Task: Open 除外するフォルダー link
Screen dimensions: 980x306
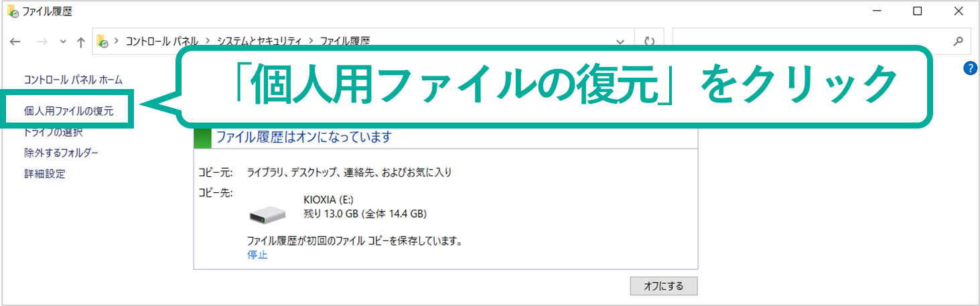Action: click(x=61, y=153)
